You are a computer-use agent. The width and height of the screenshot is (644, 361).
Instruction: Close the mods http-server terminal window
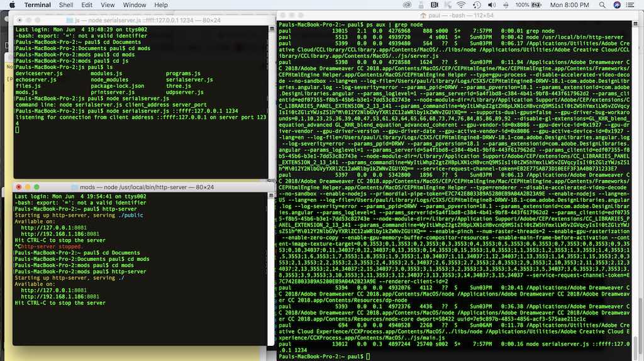(19, 187)
